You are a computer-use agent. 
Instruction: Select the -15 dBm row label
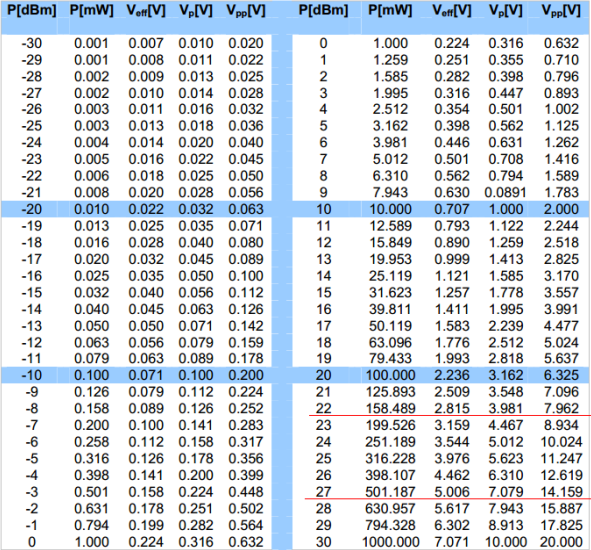pyautogui.click(x=32, y=293)
